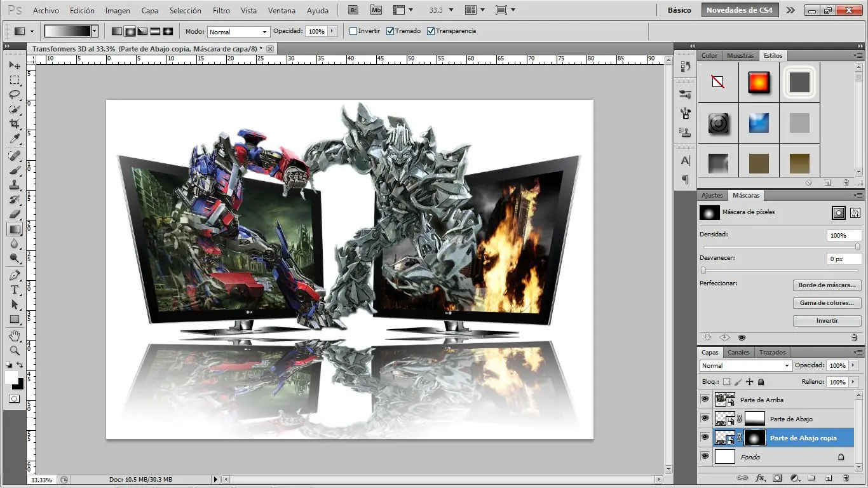Open the Novedades de CS4 workspace
868x488 pixels.
(740, 10)
